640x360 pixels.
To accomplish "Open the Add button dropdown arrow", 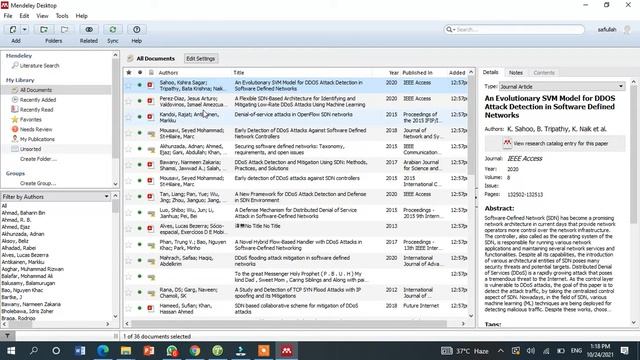I will [x=24, y=29].
